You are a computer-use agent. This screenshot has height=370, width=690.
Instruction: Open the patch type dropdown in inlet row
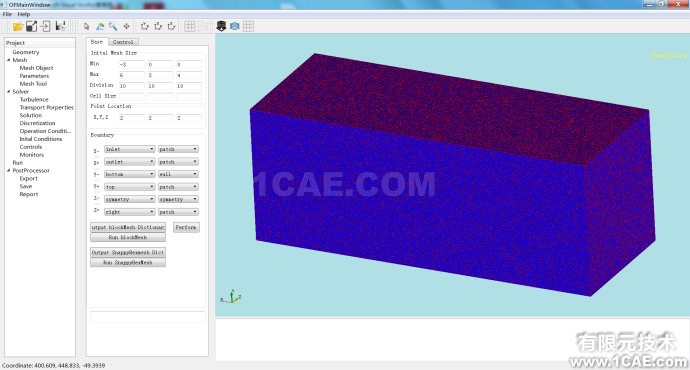pos(178,149)
